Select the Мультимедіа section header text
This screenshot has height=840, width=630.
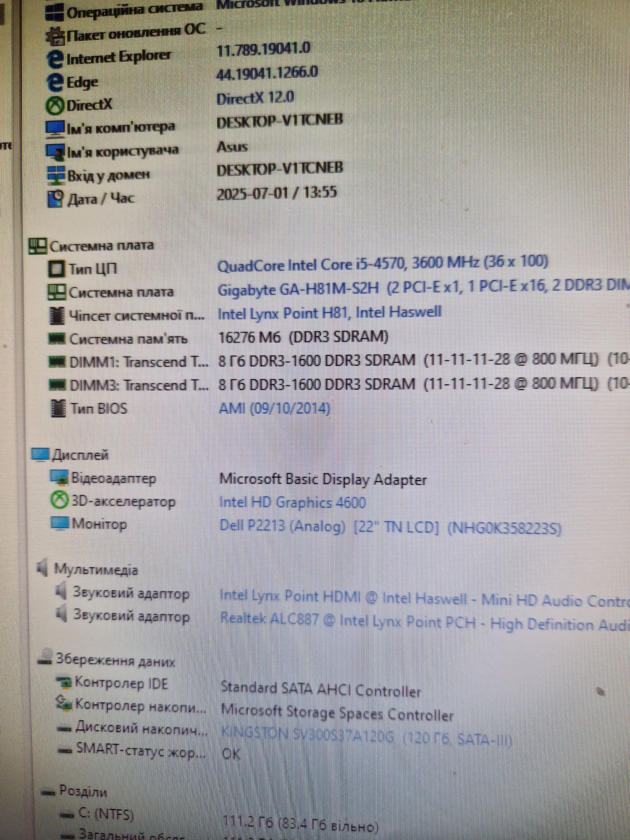96,570
